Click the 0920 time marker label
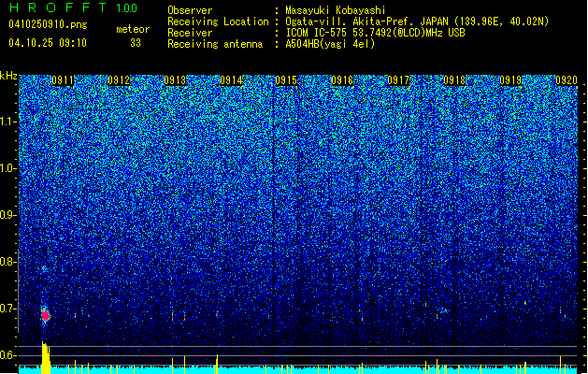This screenshot has height=374, width=588. click(x=566, y=80)
